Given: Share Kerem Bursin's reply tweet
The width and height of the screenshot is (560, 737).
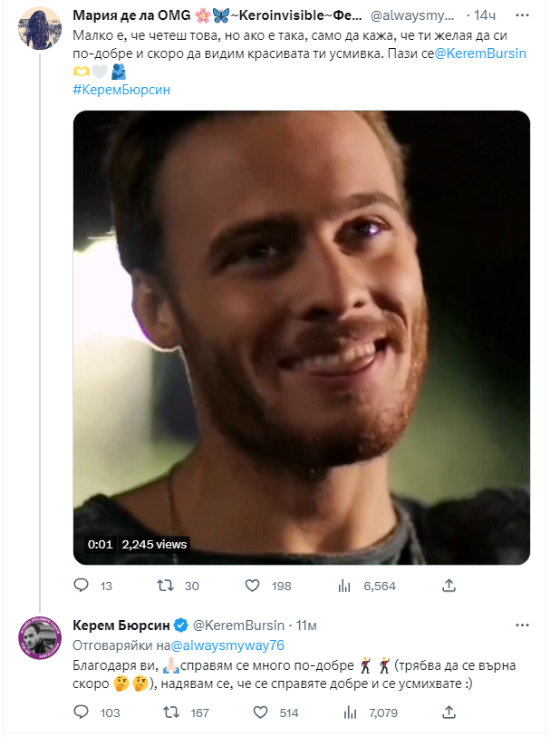Looking at the screenshot, I should coord(449,713).
